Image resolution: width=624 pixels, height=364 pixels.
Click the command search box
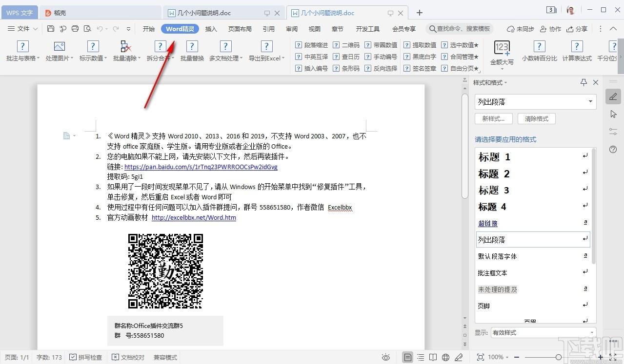(x=460, y=29)
